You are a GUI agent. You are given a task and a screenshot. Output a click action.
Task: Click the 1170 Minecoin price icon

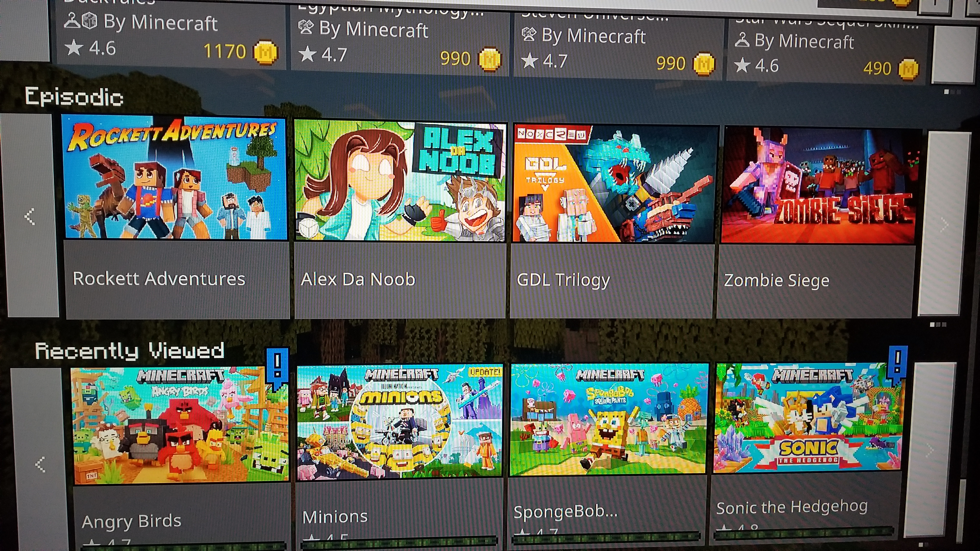pos(266,52)
